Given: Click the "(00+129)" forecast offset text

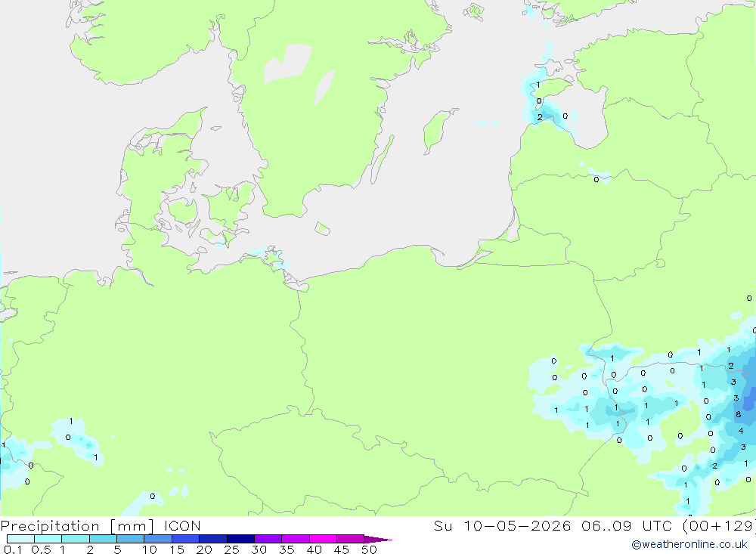Looking at the screenshot, I should [718, 526].
